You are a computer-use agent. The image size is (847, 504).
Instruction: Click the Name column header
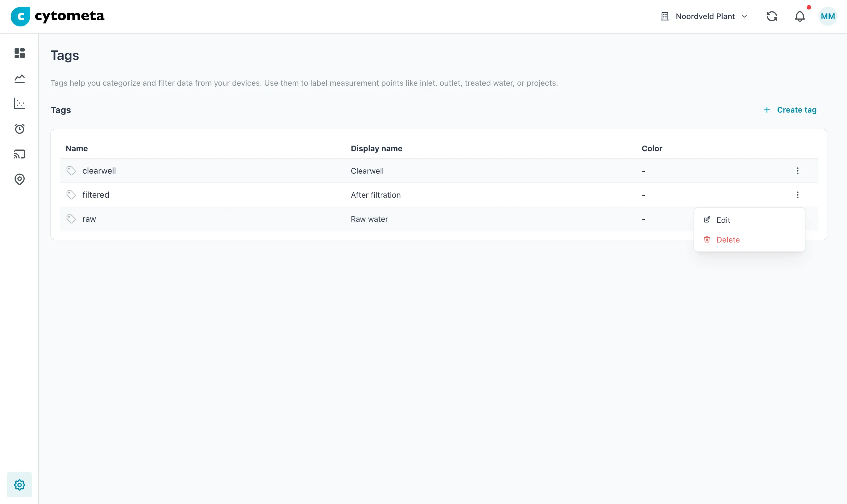77,148
